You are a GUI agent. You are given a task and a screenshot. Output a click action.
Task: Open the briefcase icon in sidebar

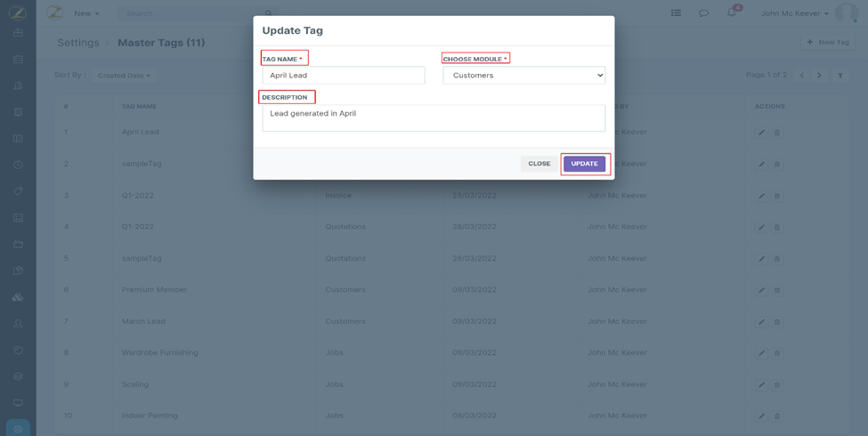point(18,33)
